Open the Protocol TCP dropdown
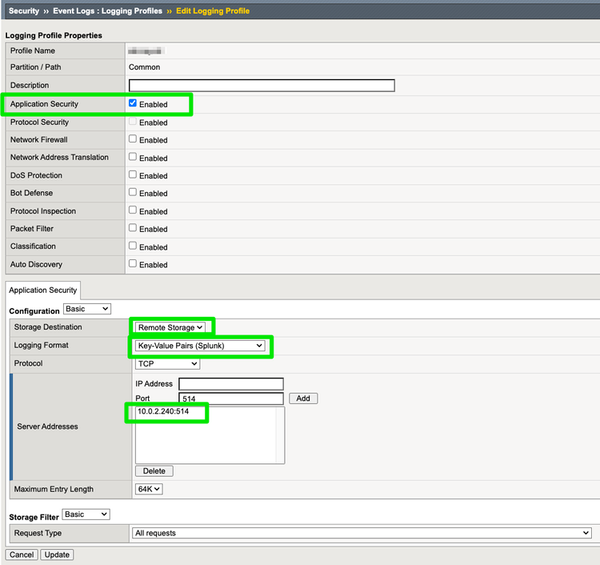 (x=167, y=364)
